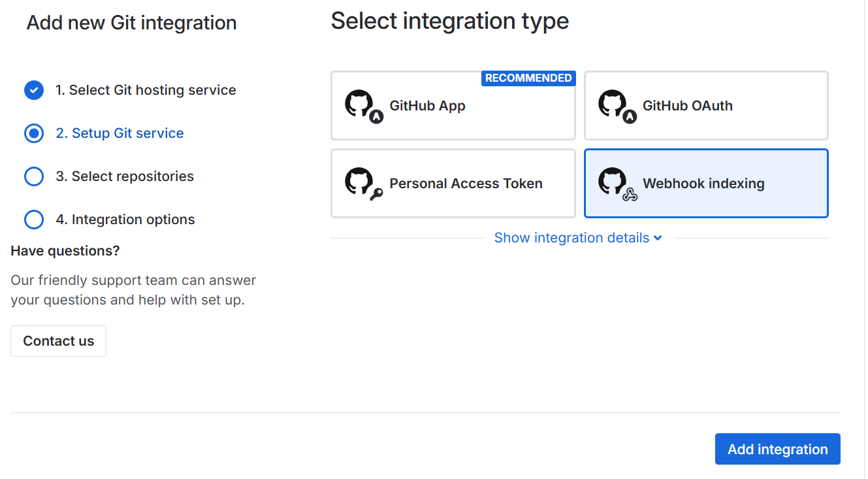Click the completed step 1 checkmark icon
The image size is (868, 479).
[x=34, y=90]
